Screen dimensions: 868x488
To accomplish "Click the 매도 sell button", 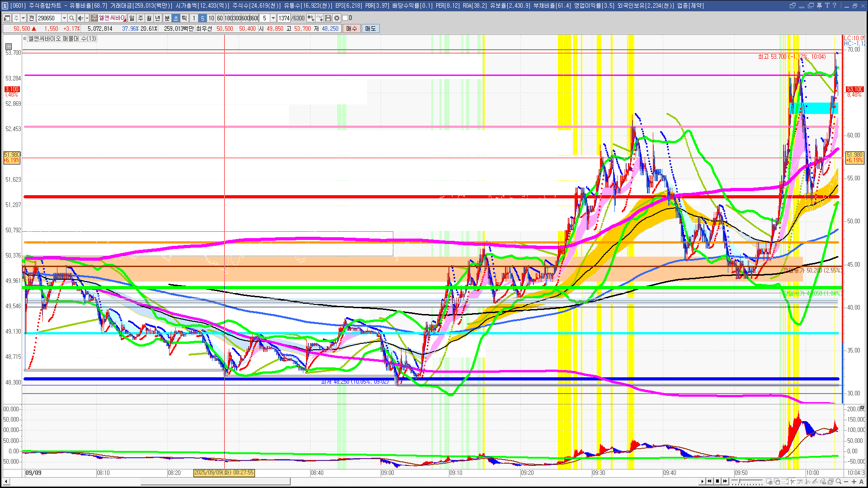I will pyautogui.click(x=371, y=28).
